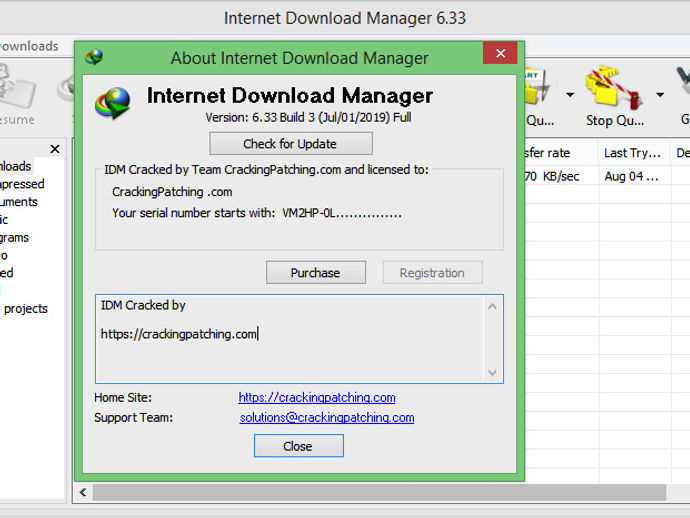Select the Programs category

(15, 238)
